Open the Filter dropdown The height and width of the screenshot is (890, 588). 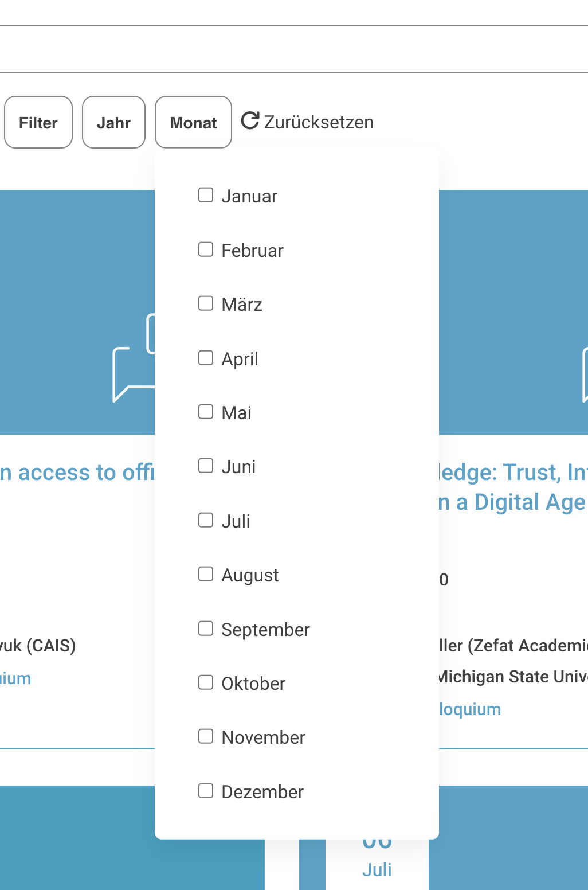tap(38, 123)
